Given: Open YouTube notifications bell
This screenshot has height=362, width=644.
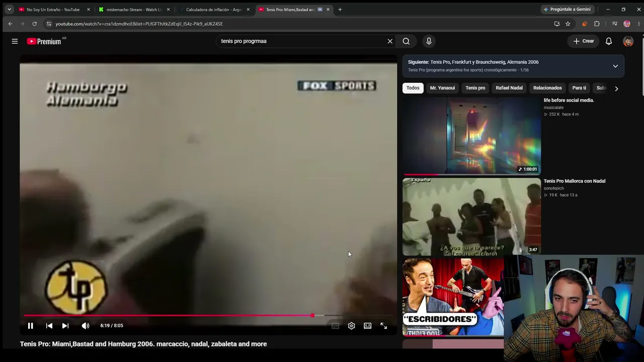Looking at the screenshot, I should point(609,41).
